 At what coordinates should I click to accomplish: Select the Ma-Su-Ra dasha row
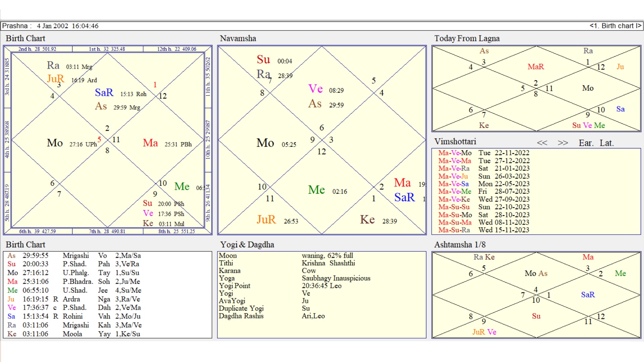click(484, 230)
